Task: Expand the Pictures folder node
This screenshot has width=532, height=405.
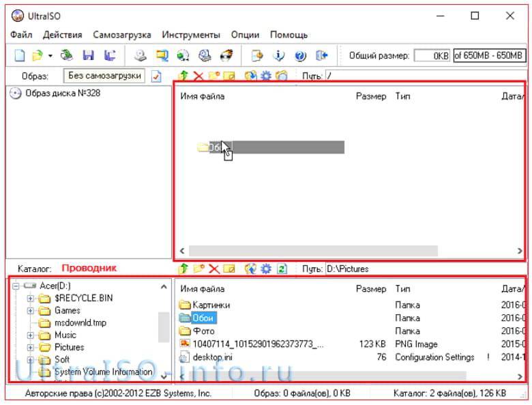Action: click(31, 348)
